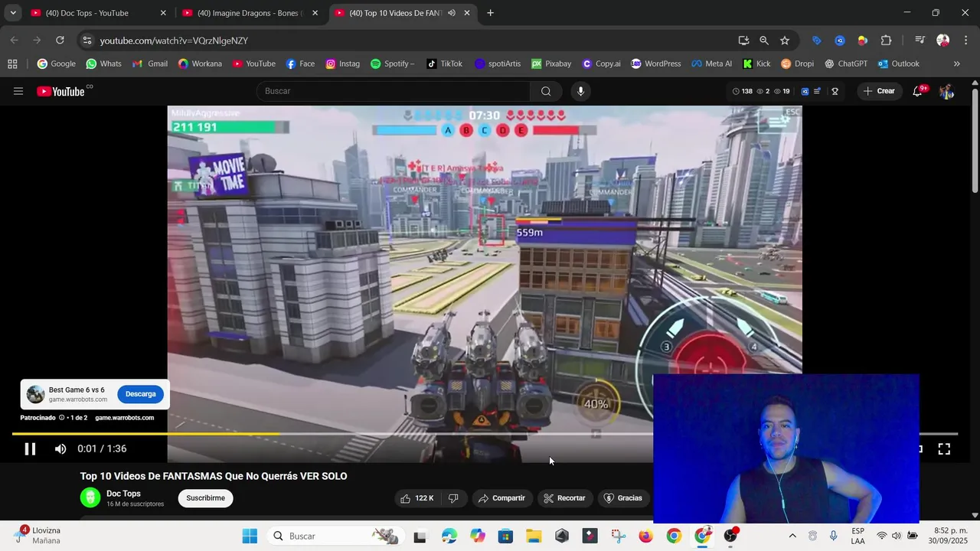Pause the YouTube video

click(x=30, y=449)
